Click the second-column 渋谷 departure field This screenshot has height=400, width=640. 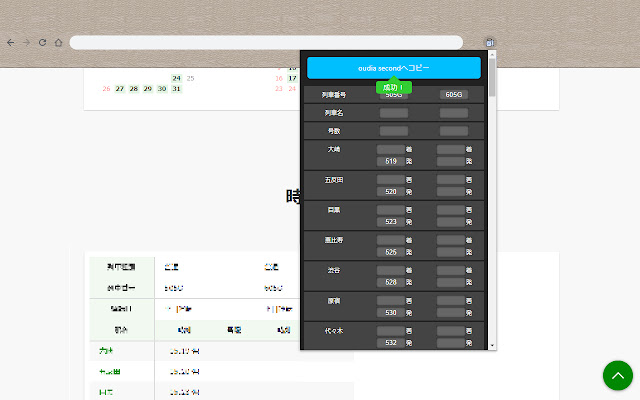pyautogui.click(x=451, y=282)
